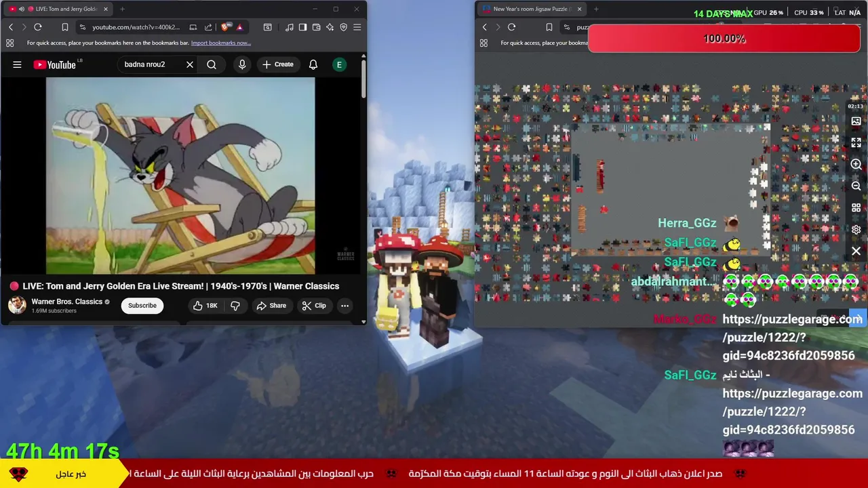Toggle fullscreen in puzzle sidebar
The image size is (868, 488).
click(856, 143)
